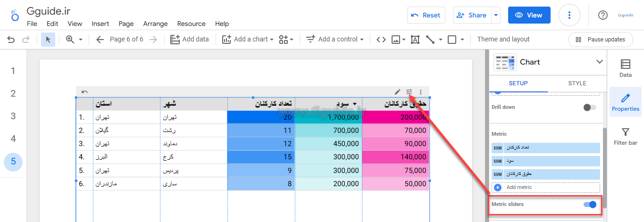Image resolution: width=644 pixels, height=222 pixels.
Task: Go to the next page arrow
Action: (153, 40)
